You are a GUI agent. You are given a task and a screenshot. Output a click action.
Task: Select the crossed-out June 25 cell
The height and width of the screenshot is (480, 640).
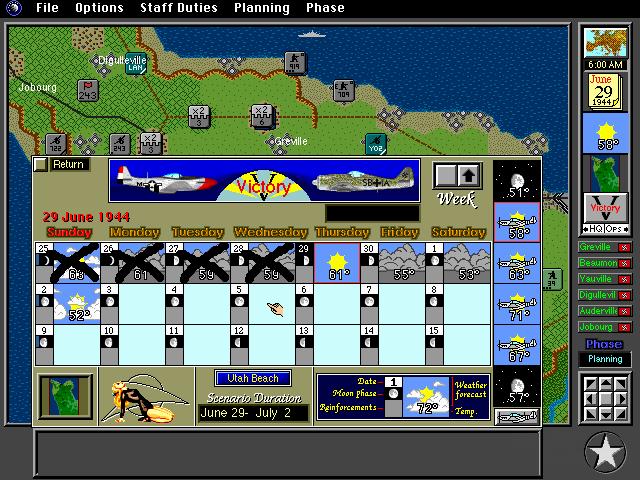[68, 263]
